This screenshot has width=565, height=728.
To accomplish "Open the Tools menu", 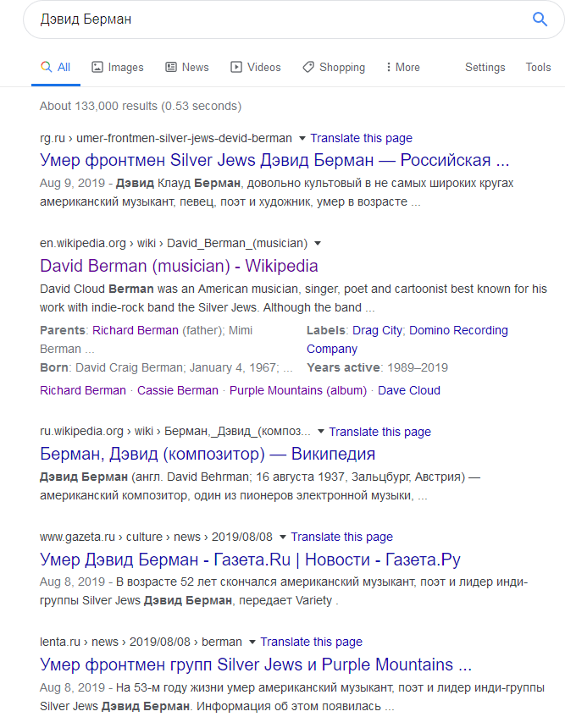I will coord(538,67).
